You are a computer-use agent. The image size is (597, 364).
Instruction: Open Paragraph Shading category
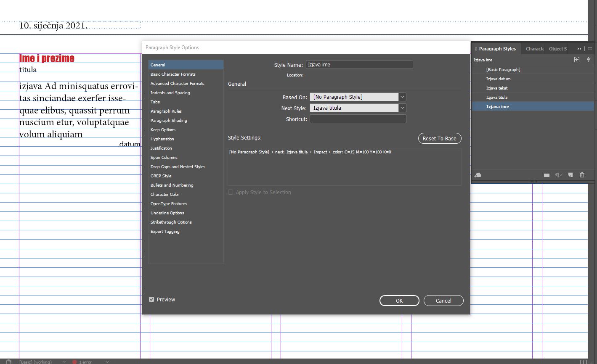click(x=186, y=120)
